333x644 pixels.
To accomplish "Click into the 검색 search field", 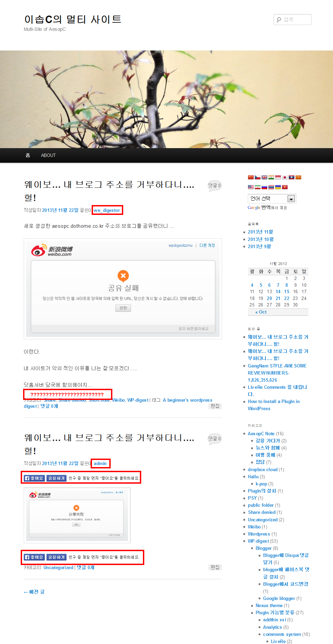I will [x=293, y=19].
